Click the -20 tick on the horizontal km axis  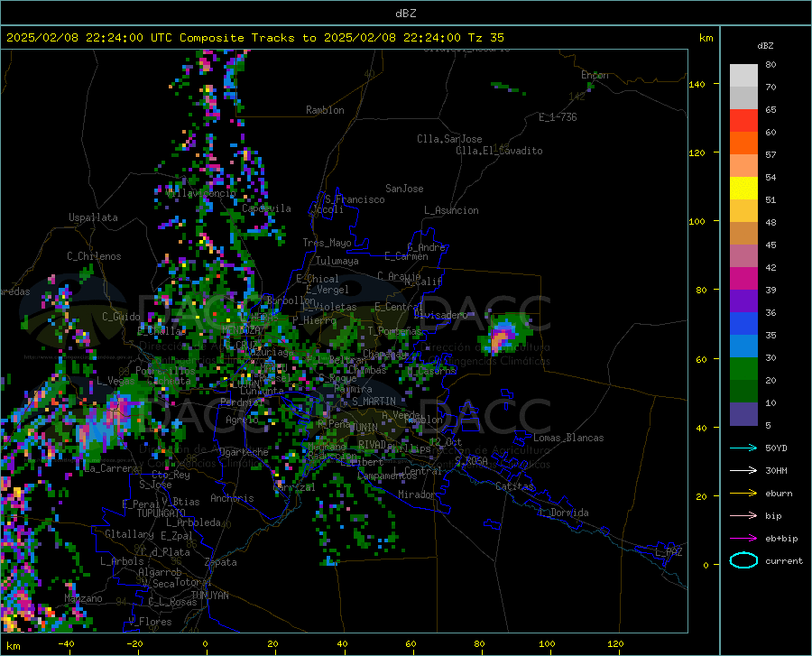pos(134,644)
